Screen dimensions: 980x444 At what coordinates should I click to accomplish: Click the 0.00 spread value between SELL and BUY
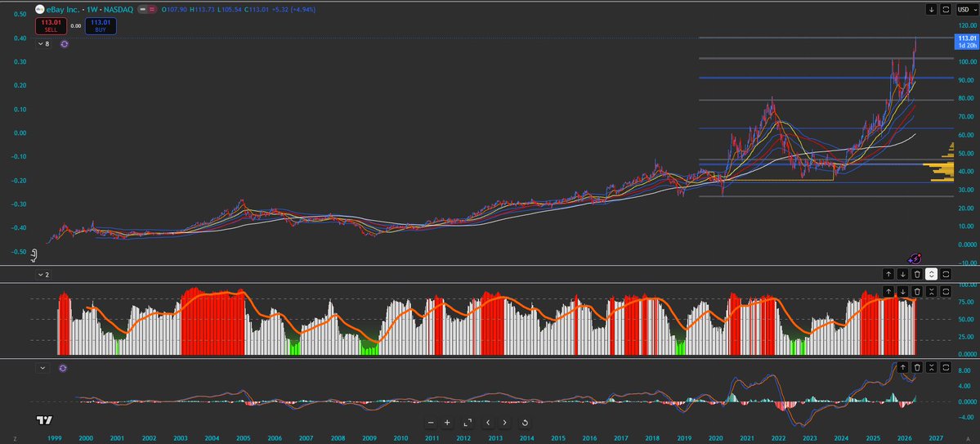click(x=76, y=25)
